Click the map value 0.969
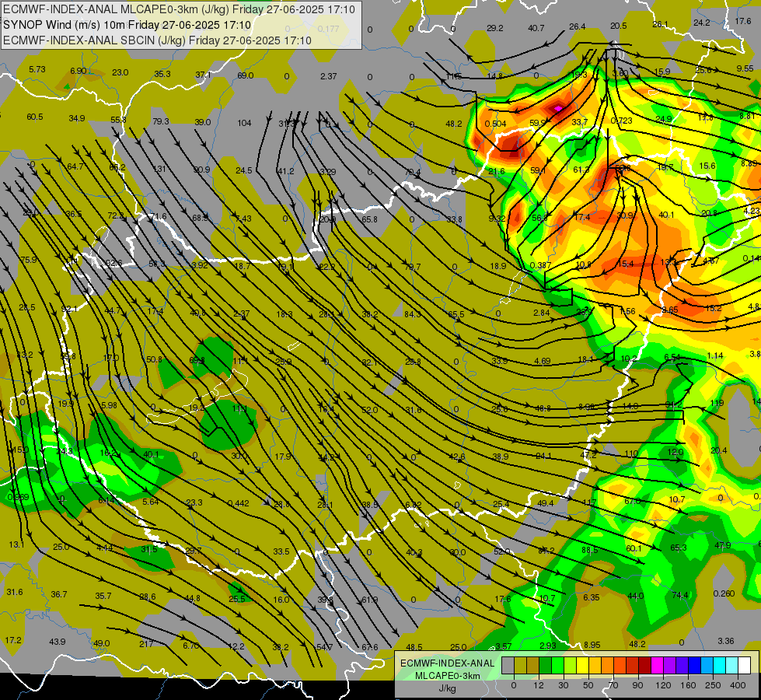This screenshot has height=700, width=761. point(19,498)
